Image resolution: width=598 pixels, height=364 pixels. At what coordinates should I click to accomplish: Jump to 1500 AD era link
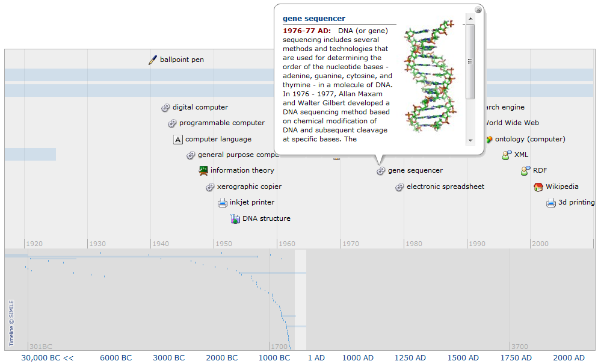pos(463,358)
